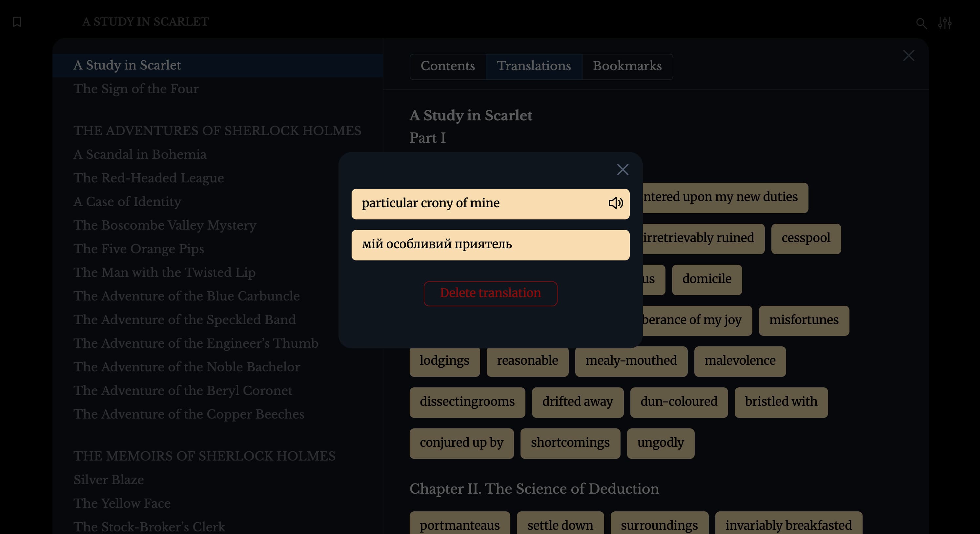Open A Scandal in Bohemia story
The image size is (980, 534).
140,154
